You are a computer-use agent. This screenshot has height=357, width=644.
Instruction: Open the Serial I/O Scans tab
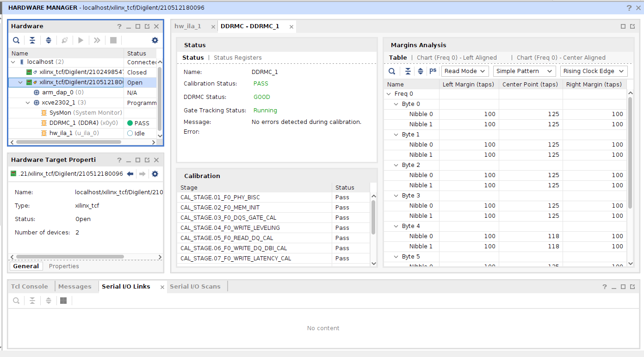(x=195, y=287)
